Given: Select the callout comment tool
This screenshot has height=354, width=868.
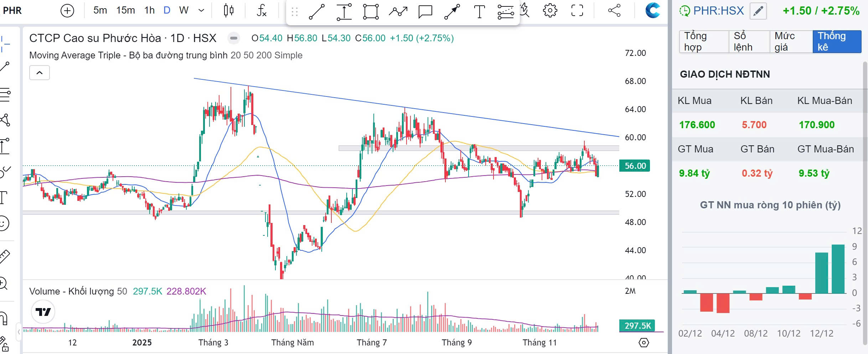Looking at the screenshot, I should (425, 11).
